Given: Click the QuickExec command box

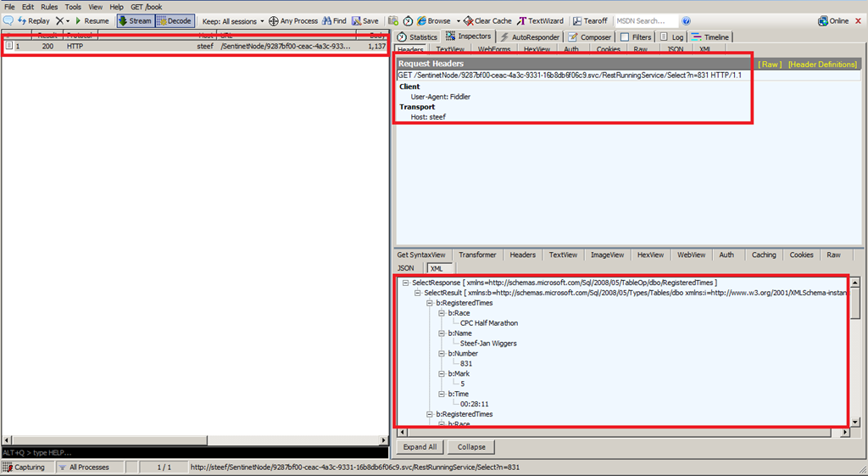Looking at the screenshot, I should click(x=195, y=453).
